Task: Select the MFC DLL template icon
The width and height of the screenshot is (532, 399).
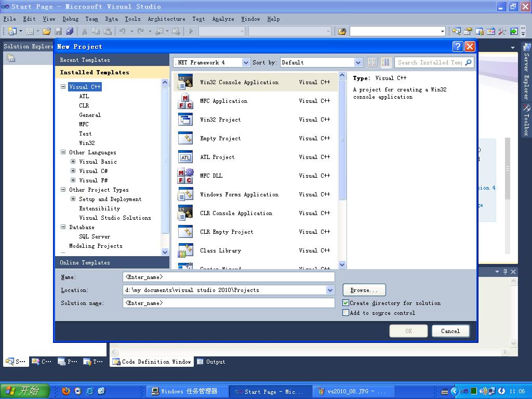Action: [x=185, y=176]
